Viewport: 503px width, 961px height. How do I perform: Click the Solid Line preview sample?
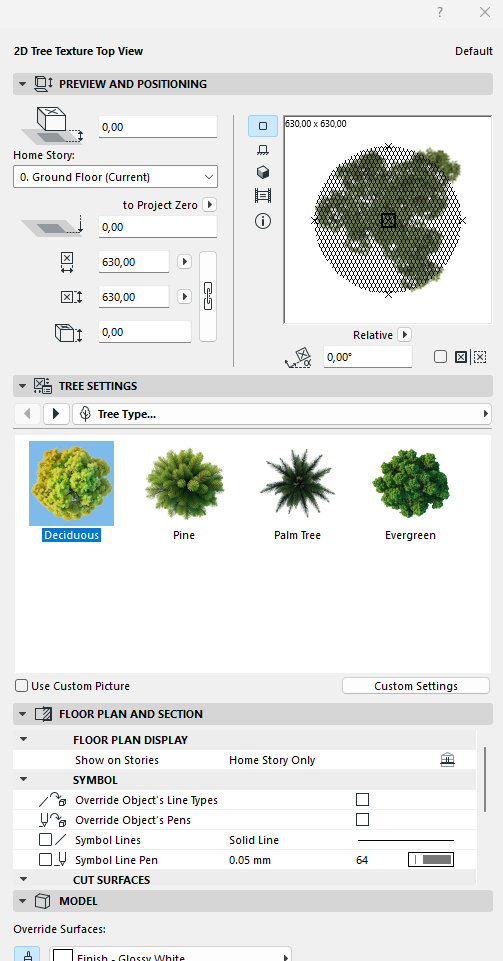click(406, 840)
